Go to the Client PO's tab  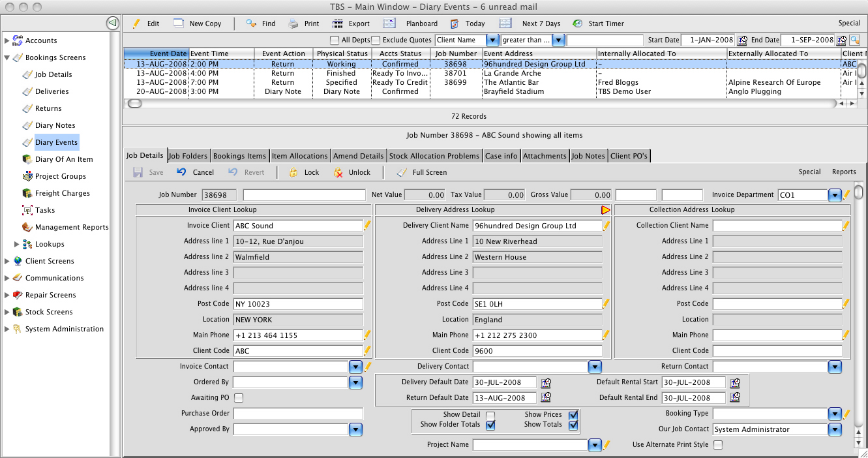tap(629, 156)
